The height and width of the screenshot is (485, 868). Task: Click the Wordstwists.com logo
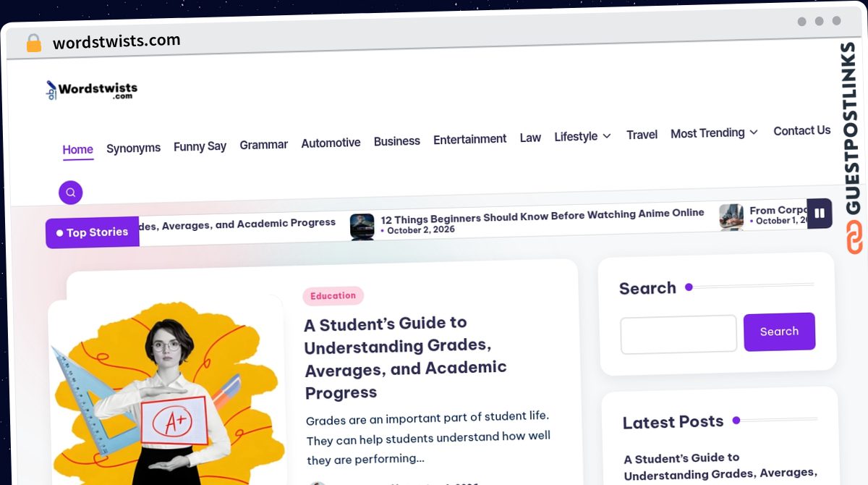[92, 90]
